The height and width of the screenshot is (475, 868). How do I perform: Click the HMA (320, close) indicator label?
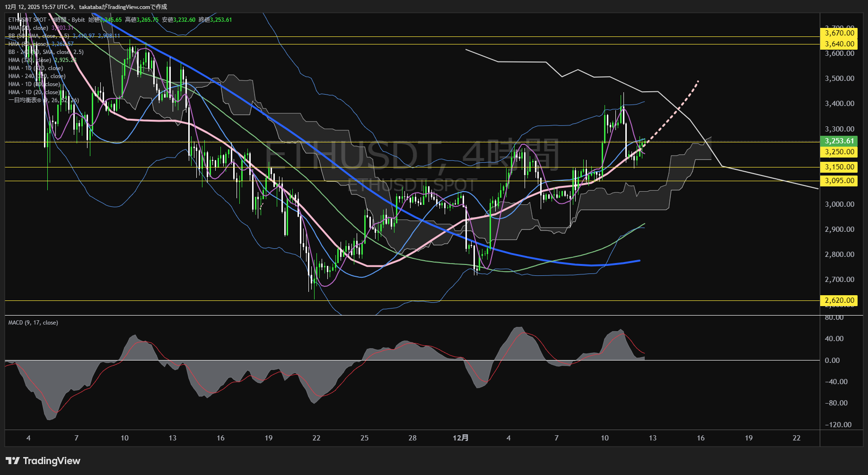point(29,60)
